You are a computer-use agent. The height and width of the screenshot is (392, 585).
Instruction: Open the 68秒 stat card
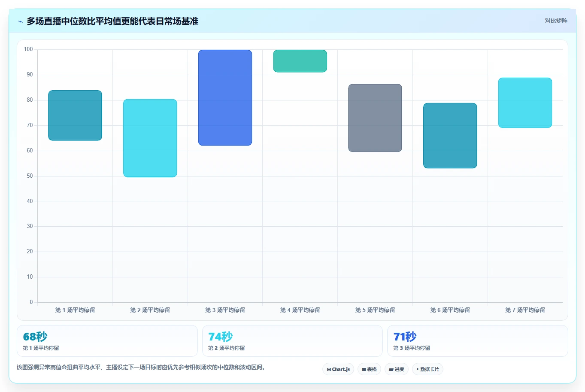click(x=107, y=341)
